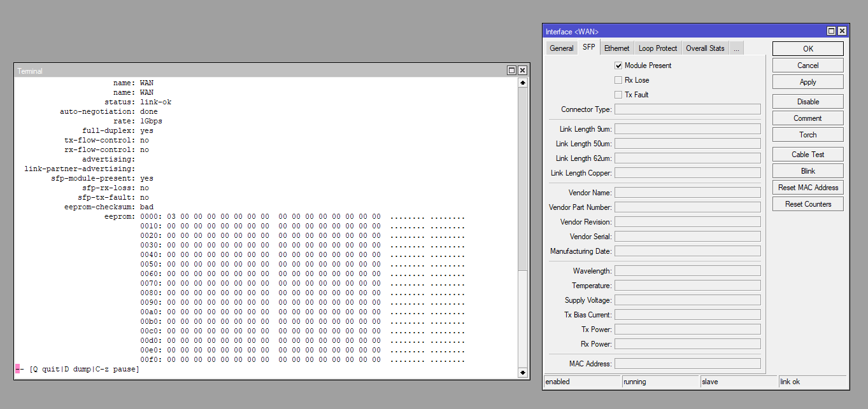Click the terminal scrollbar up arrow

[522, 82]
